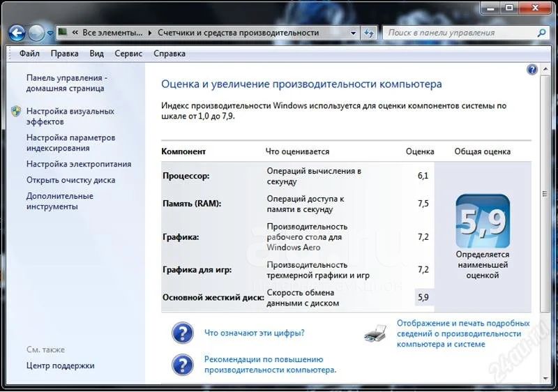This screenshot has width=558, height=392.
Task: Click the processor score 6,1
Action: (423, 176)
